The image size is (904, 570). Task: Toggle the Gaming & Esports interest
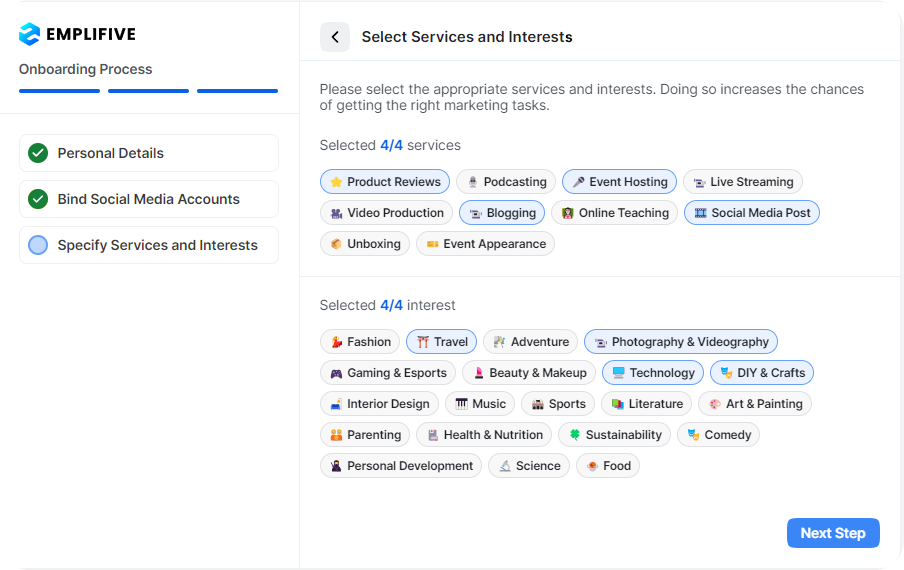388,373
